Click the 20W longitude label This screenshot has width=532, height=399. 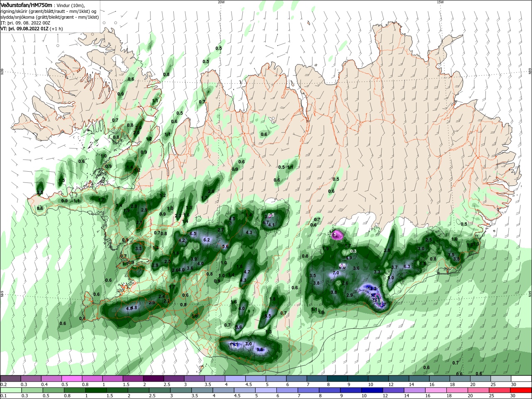coord(221,2)
